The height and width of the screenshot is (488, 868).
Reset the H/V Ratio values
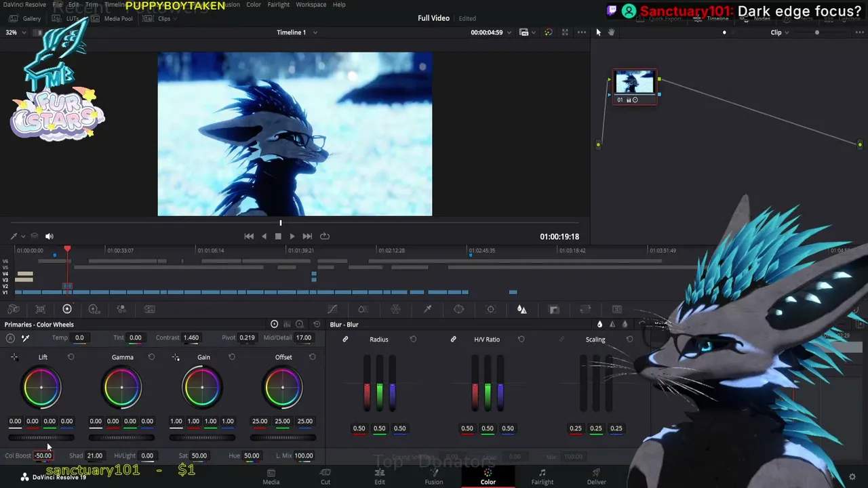point(521,339)
